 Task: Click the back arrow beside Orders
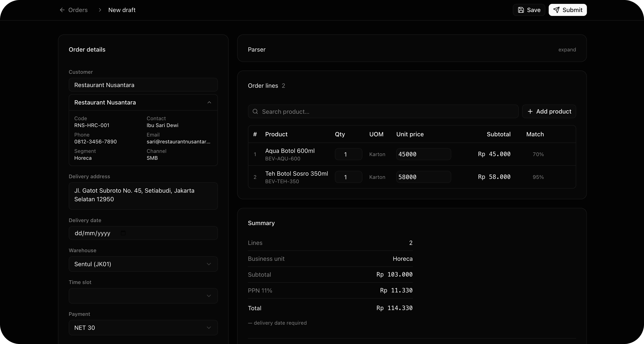pos(62,10)
